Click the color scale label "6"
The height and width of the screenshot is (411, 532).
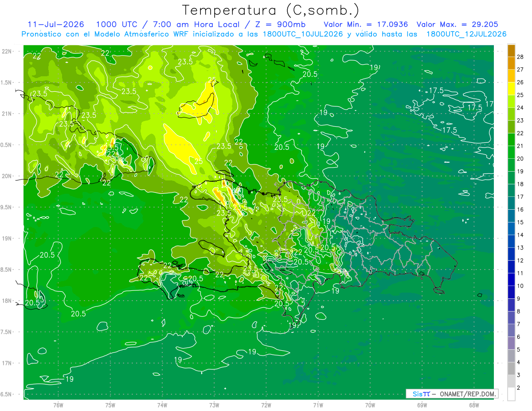(x=519, y=337)
